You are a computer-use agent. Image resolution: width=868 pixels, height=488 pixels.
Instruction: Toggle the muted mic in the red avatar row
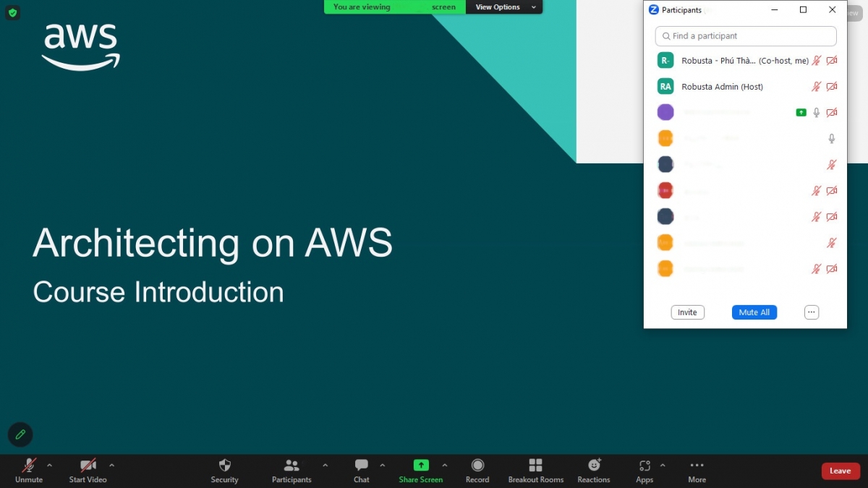(x=817, y=190)
